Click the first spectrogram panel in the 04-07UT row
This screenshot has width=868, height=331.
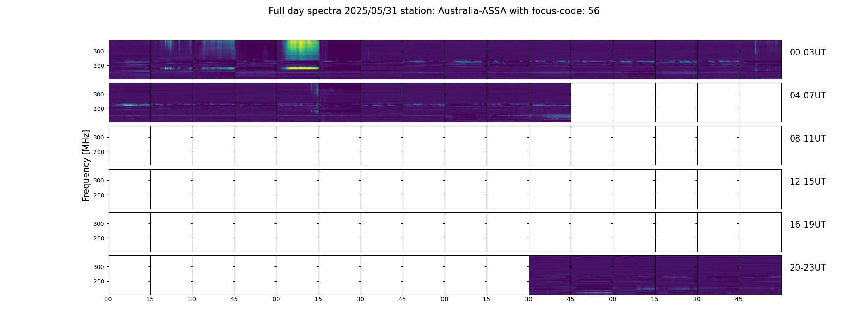point(130,103)
